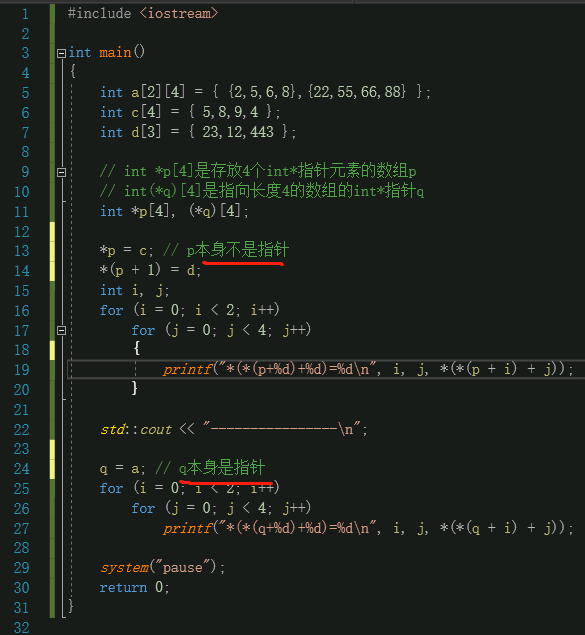Click the 'q = a;' assignment
Image resolution: width=585 pixels, height=635 pixels.
point(122,469)
